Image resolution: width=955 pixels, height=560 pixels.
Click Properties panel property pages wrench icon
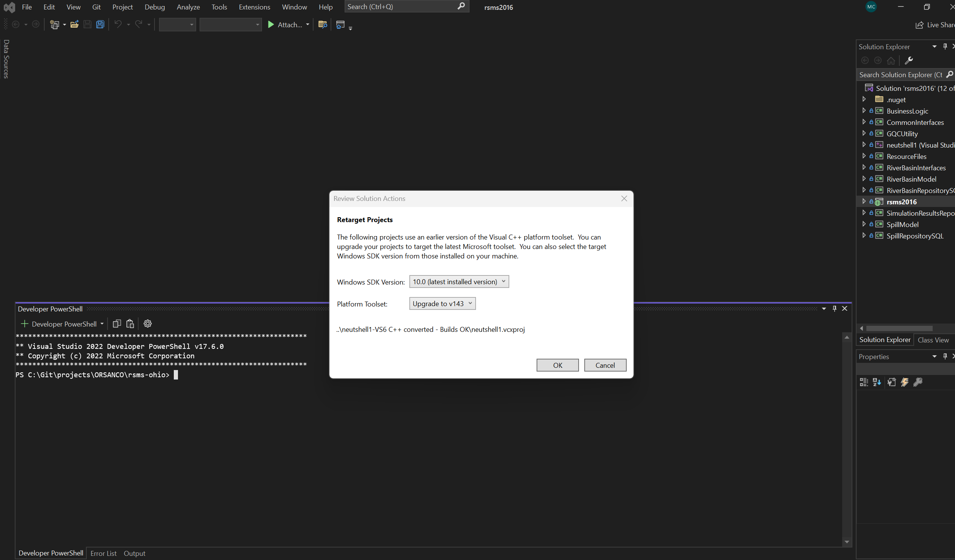point(918,382)
